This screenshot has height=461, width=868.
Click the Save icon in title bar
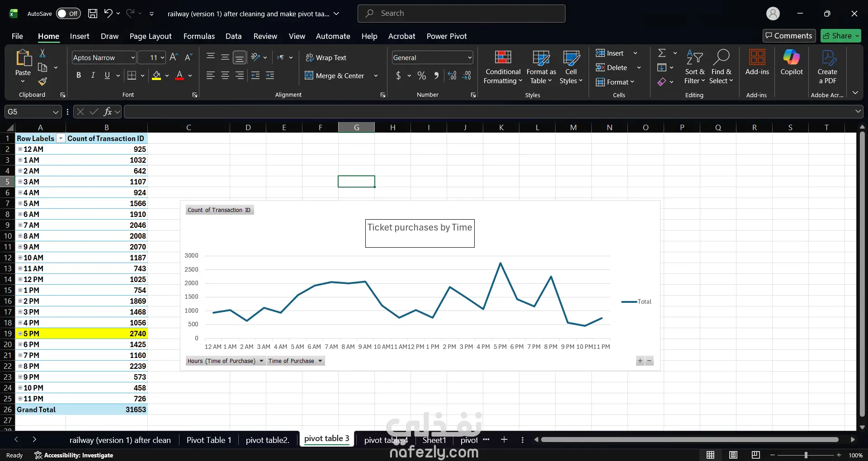pyautogui.click(x=93, y=14)
